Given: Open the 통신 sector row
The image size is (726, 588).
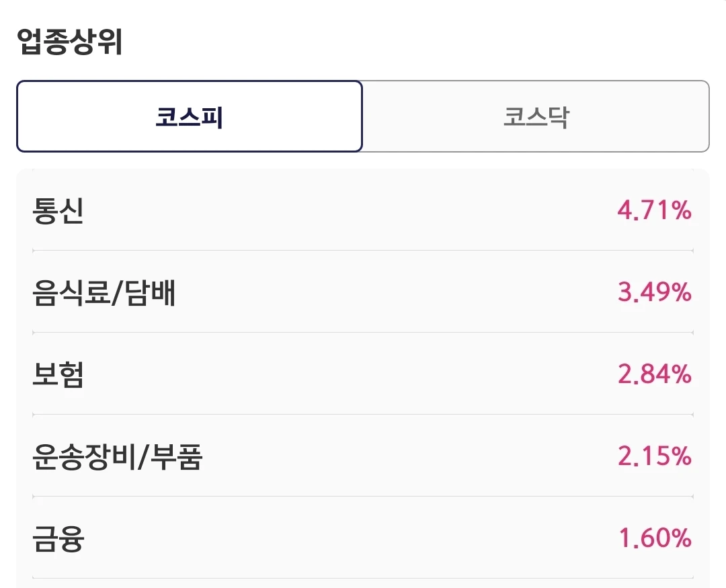Looking at the screenshot, I should pyautogui.click(x=363, y=210).
